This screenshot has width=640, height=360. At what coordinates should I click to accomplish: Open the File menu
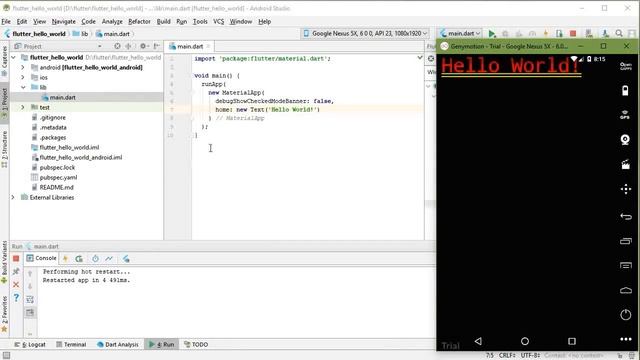6,21
